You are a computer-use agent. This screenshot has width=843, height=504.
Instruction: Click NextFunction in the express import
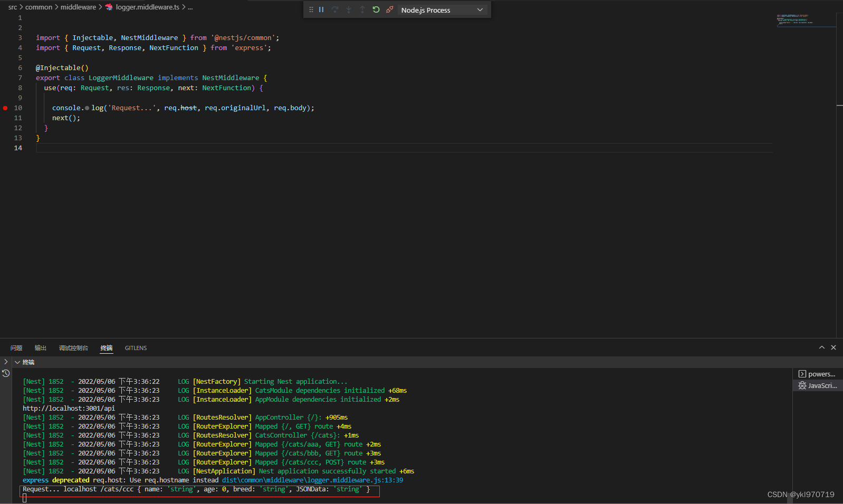(174, 48)
